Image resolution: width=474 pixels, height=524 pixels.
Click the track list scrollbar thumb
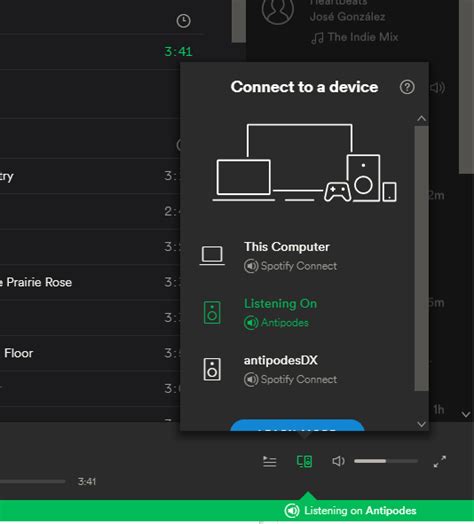[238, 21]
